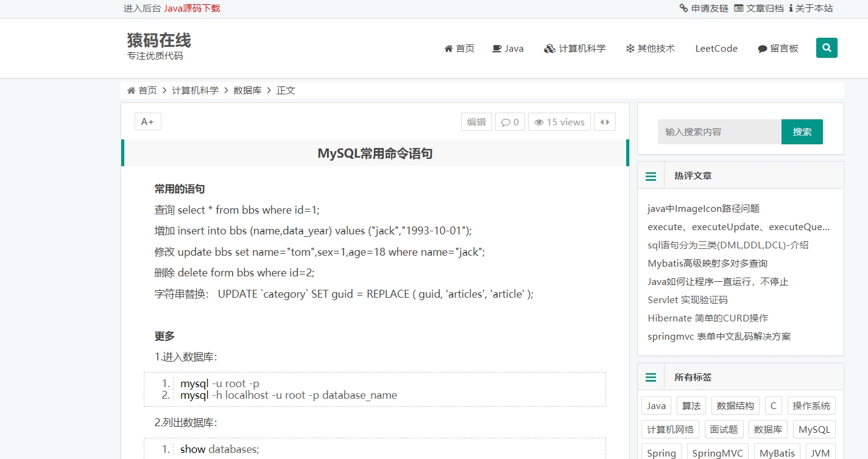Click the 常用的语句 heading text
The height and width of the screenshot is (459, 868).
click(x=180, y=189)
